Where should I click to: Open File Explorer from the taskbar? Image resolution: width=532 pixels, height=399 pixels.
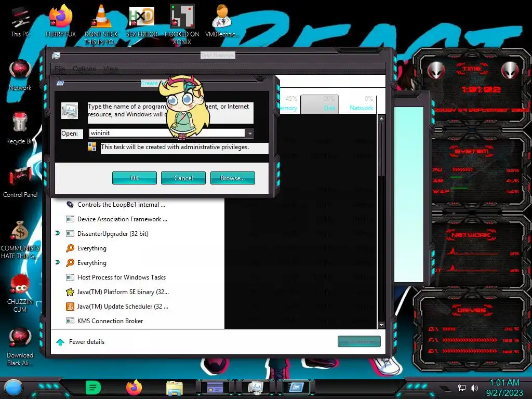(175, 388)
